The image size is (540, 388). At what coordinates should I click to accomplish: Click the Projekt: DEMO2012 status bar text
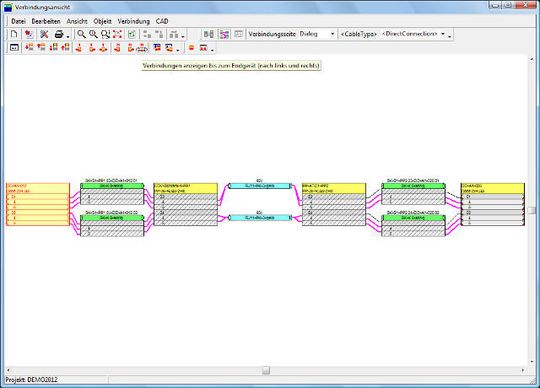coord(31,380)
